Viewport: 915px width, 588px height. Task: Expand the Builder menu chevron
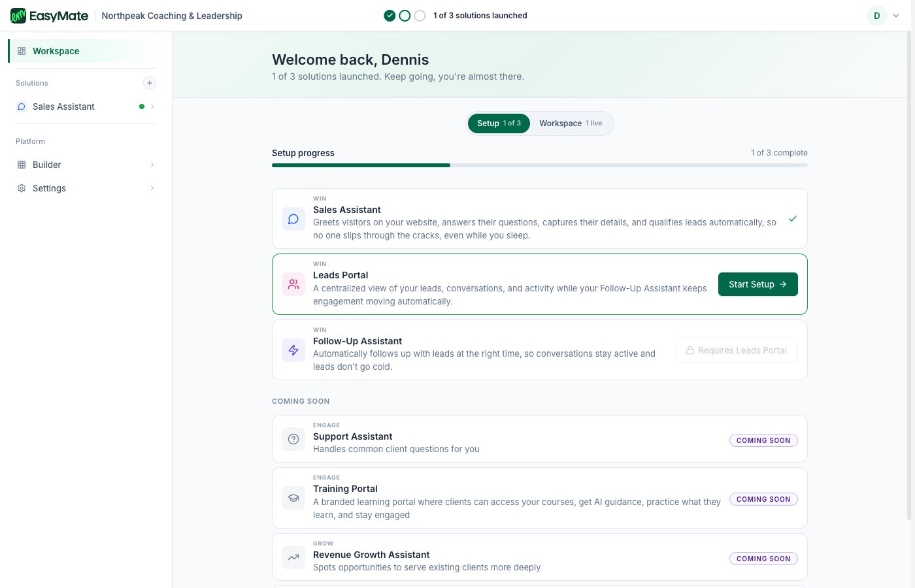(x=152, y=165)
